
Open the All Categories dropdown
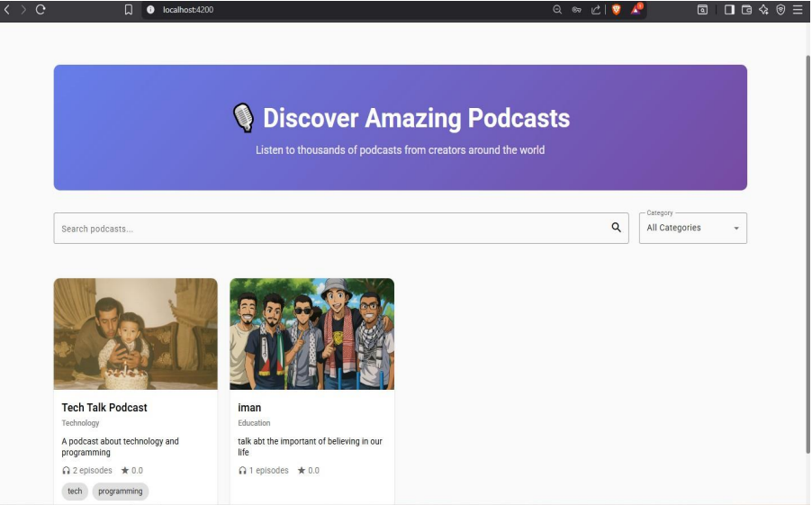tap(693, 228)
